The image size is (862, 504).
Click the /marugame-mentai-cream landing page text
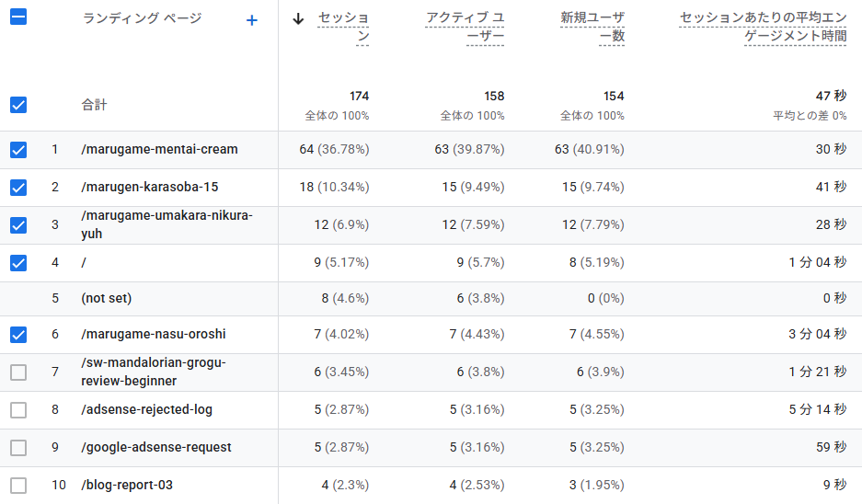tap(159, 149)
